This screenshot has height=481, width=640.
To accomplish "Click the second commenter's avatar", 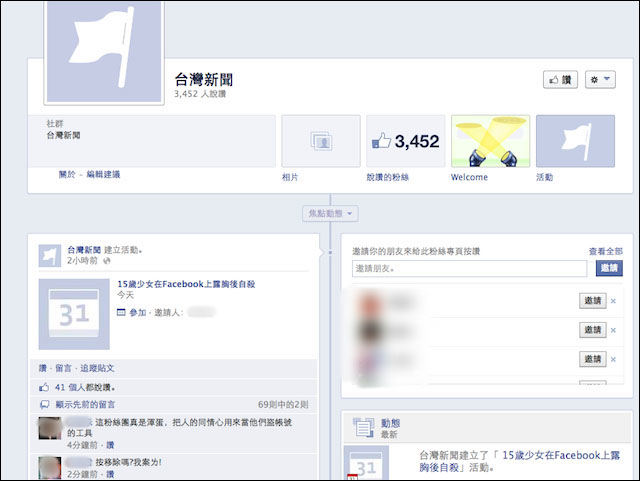I will point(50,468).
